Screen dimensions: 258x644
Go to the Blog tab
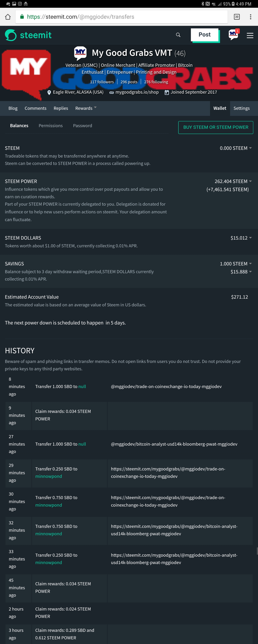tap(13, 108)
